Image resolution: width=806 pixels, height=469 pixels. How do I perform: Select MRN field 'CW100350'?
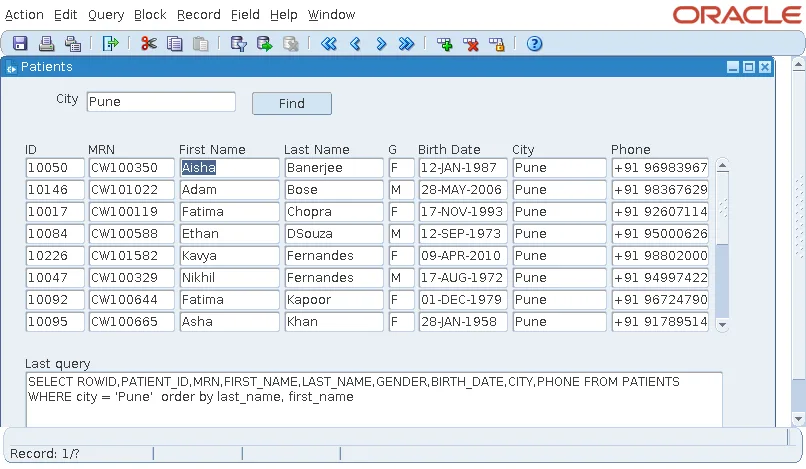tap(132, 168)
